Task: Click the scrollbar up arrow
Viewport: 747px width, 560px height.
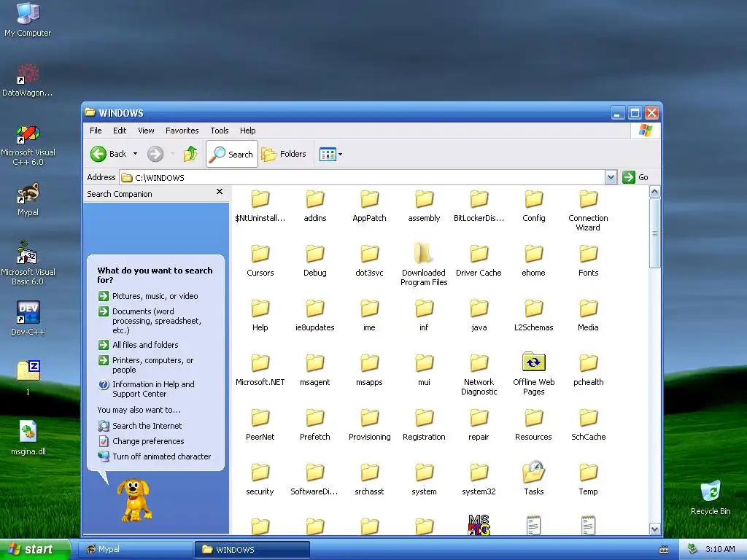Action: point(654,192)
